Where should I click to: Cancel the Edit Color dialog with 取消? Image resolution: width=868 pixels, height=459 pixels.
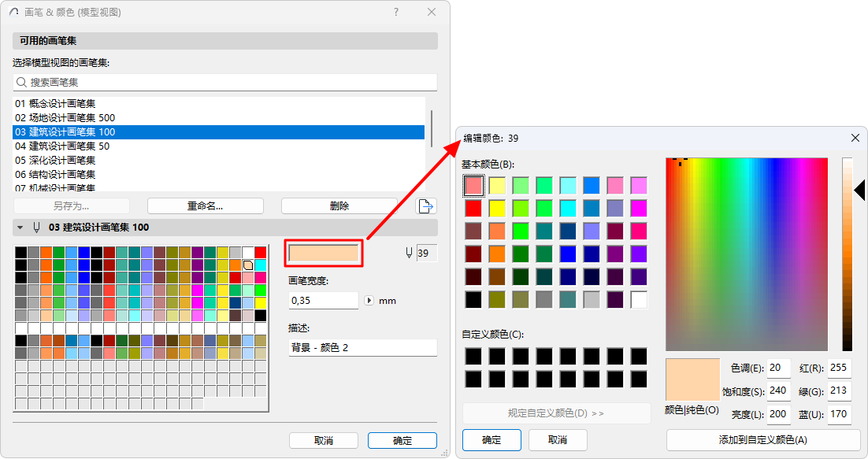558,440
